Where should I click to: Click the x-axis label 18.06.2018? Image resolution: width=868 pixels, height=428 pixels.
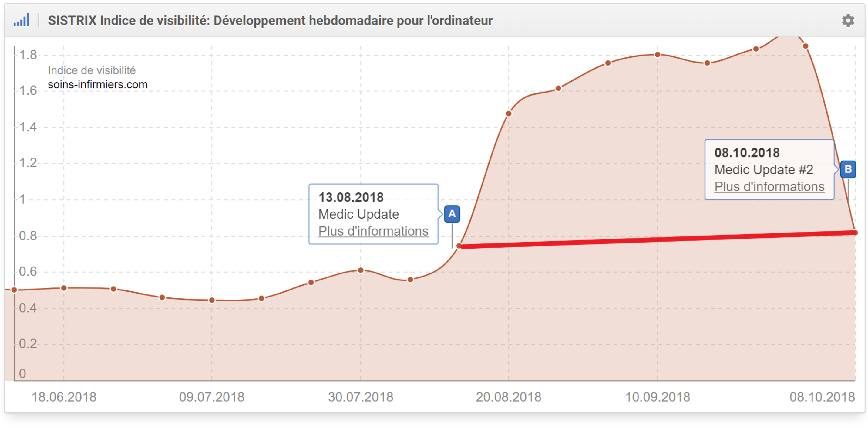point(64,397)
